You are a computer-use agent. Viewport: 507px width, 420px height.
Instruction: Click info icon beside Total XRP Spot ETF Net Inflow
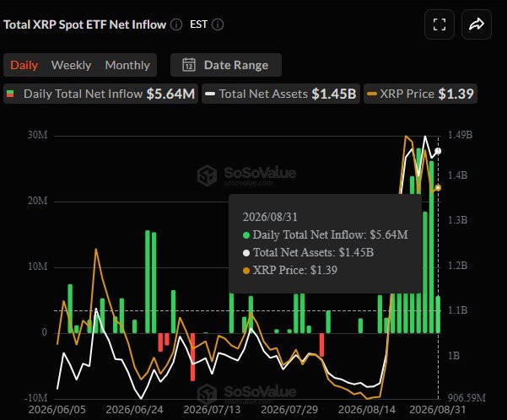click(176, 24)
